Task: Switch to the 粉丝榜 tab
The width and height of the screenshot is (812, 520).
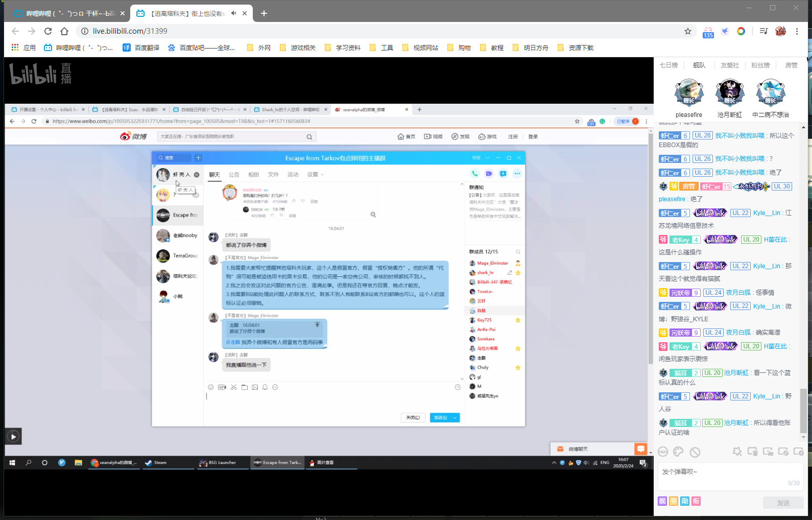Action: (x=760, y=65)
